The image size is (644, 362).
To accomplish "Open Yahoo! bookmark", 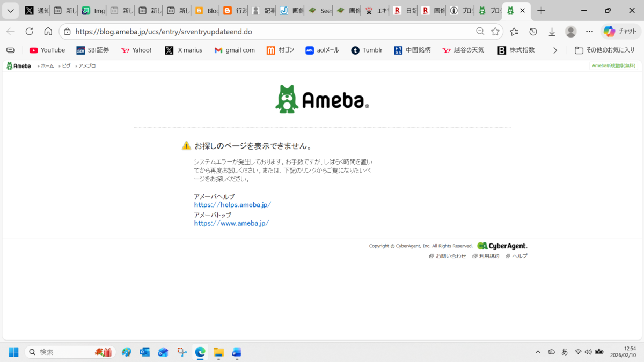I will (136, 50).
